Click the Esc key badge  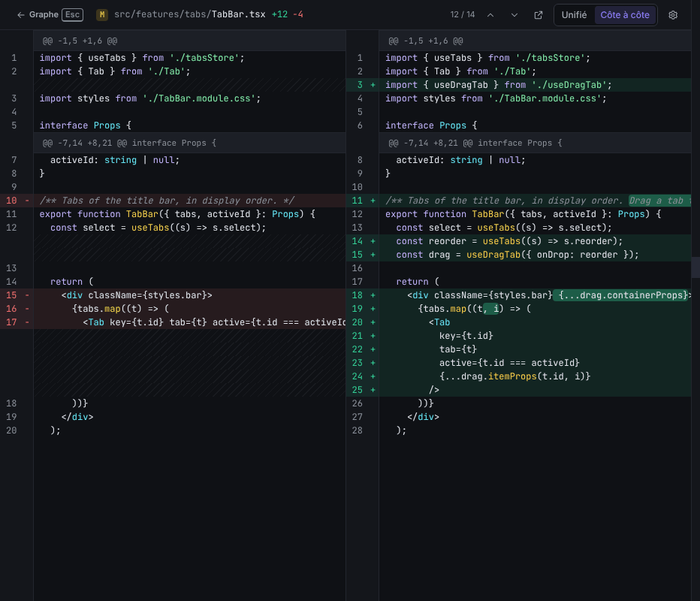tap(72, 15)
